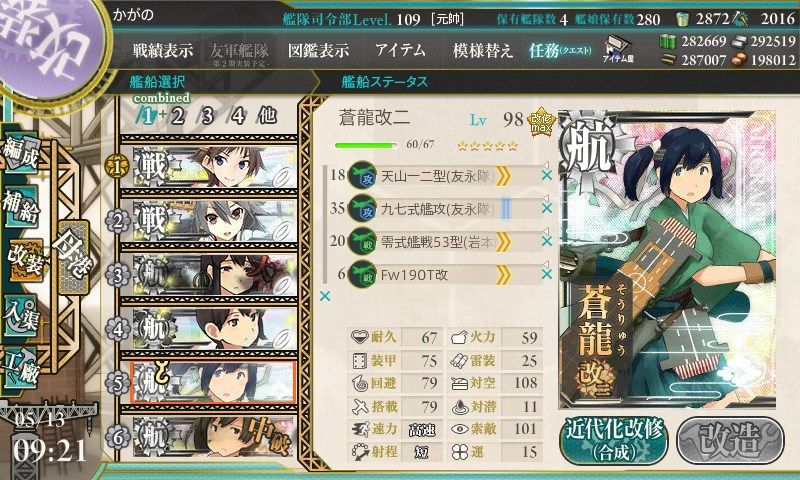
Task: Open the 補給 resupply sidebar icon
Action: pyautogui.click(x=20, y=206)
